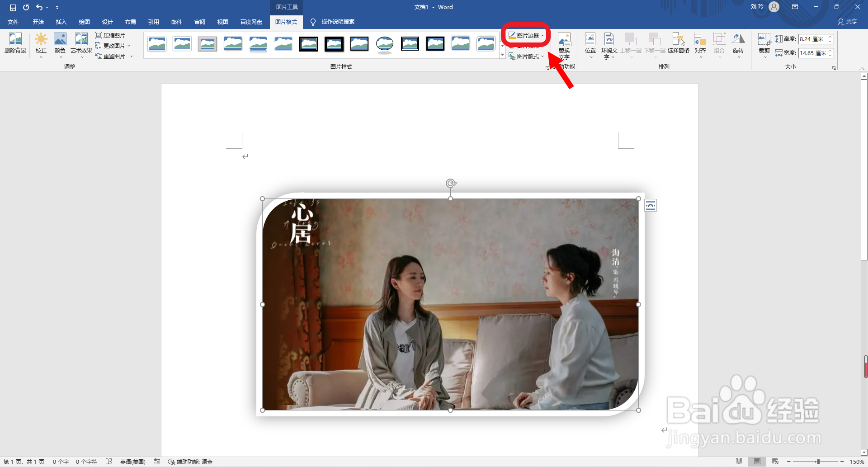Open 对齐 (Align) icon menu
Image resolution: width=868 pixels, height=467 pixels.
pos(700,45)
